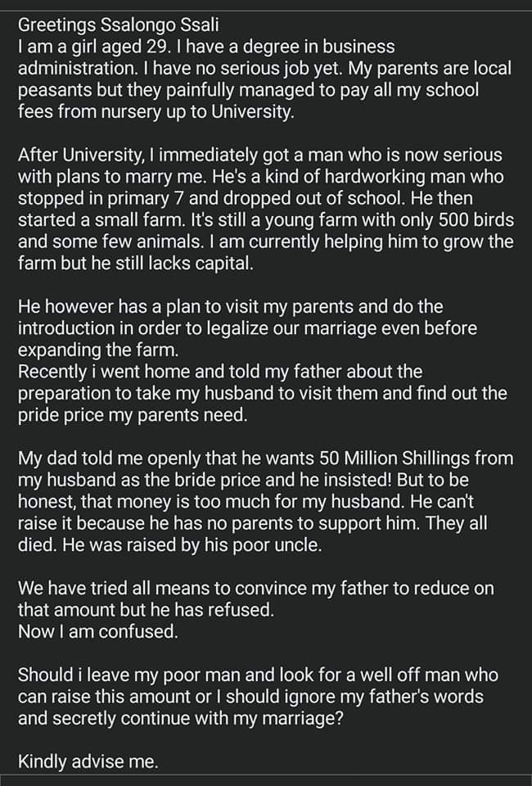The width and height of the screenshot is (532, 786).
Task: Click the closing line "Kindly advise me."
Action: [x=88, y=762]
